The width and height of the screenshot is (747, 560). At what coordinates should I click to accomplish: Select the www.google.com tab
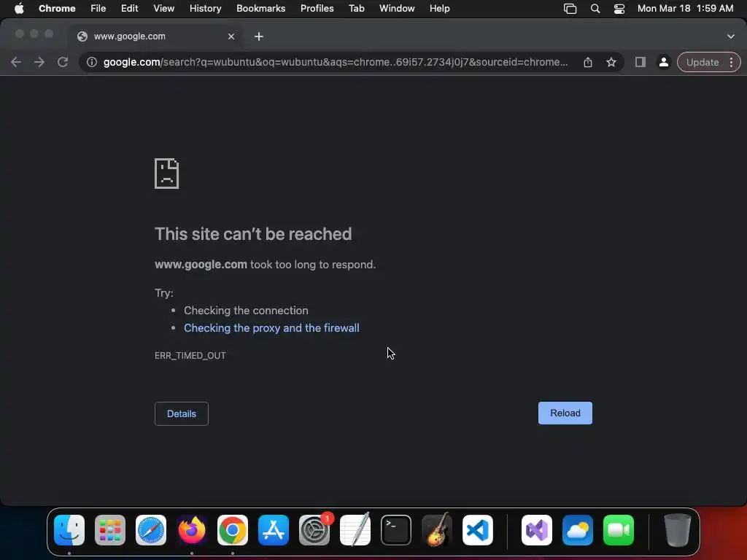156,36
